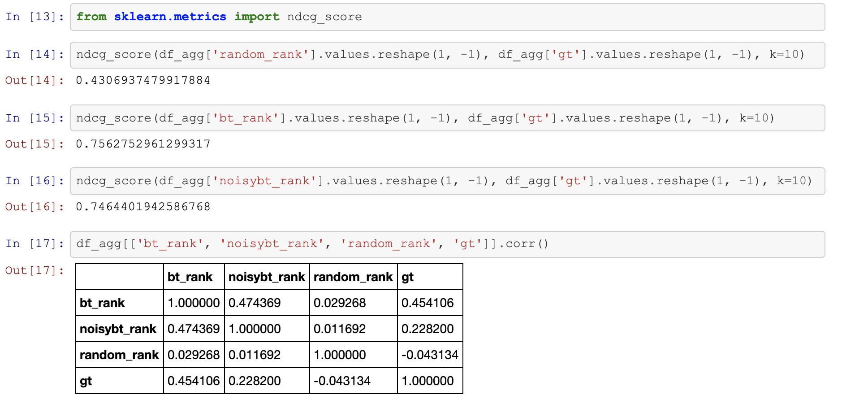Click the random_rank column header

(x=354, y=277)
